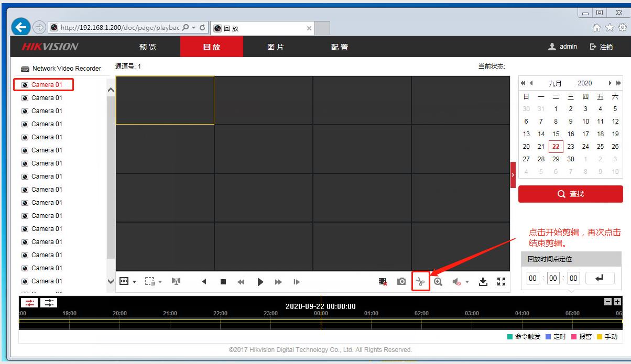This screenshot has width=631, height=364.
Task: Stop all playback film icon
Action: click(383, 282)
